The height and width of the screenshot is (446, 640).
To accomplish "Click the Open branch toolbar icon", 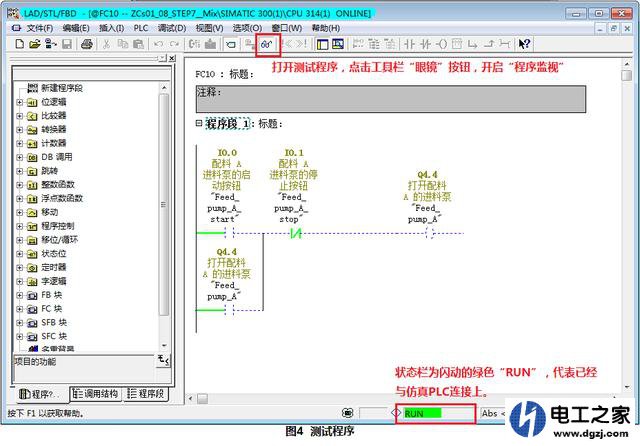I will (x=473, y=44).
